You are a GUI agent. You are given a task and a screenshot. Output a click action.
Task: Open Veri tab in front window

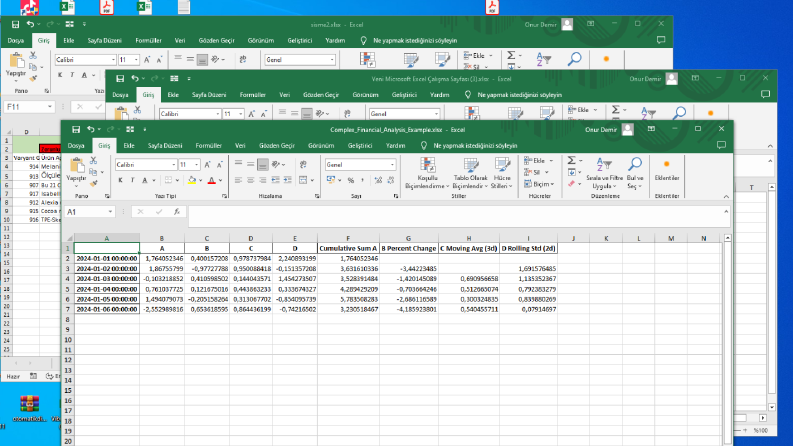(240, 146)
